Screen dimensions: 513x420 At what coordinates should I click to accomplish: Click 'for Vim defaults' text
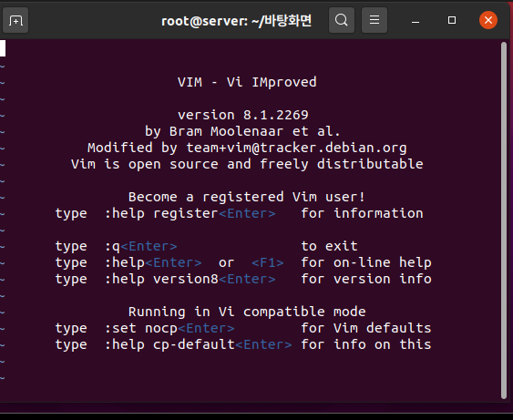366,328
